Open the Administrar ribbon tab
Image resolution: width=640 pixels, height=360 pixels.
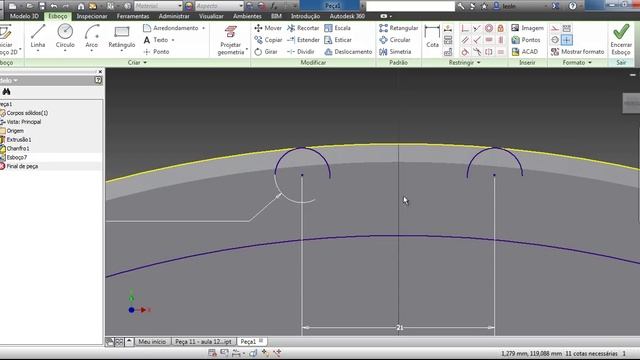tap(174, 16)
